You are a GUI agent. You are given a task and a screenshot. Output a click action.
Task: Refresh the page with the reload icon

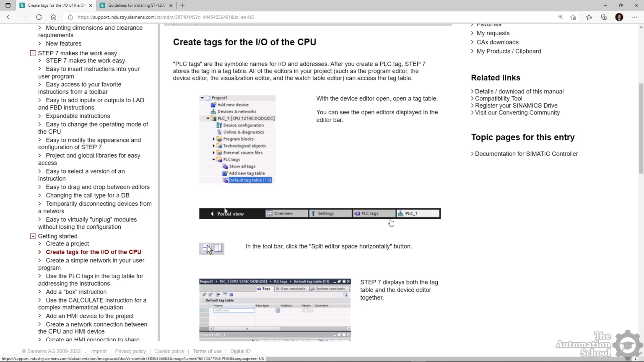coord(39,17)
